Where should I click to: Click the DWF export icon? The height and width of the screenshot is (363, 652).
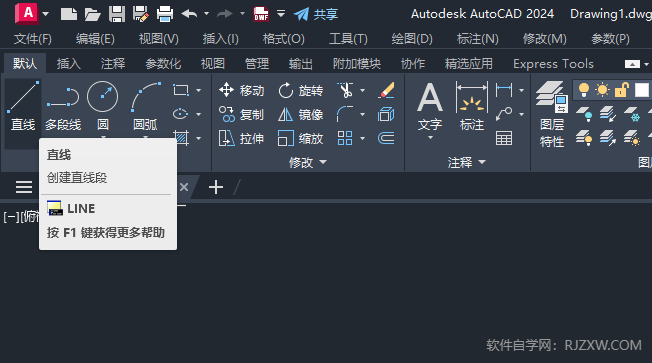pyautogui.click(x=261, y=14)
